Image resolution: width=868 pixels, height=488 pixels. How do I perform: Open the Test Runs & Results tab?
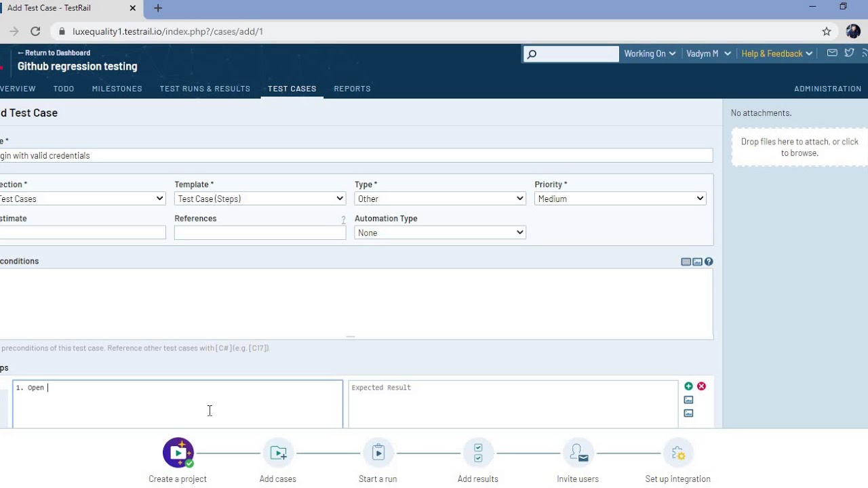tap(205, 89)
